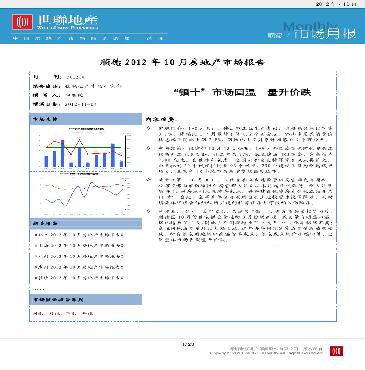Open the blue and red line chart
365x370 pixels.
pos(86,196)
